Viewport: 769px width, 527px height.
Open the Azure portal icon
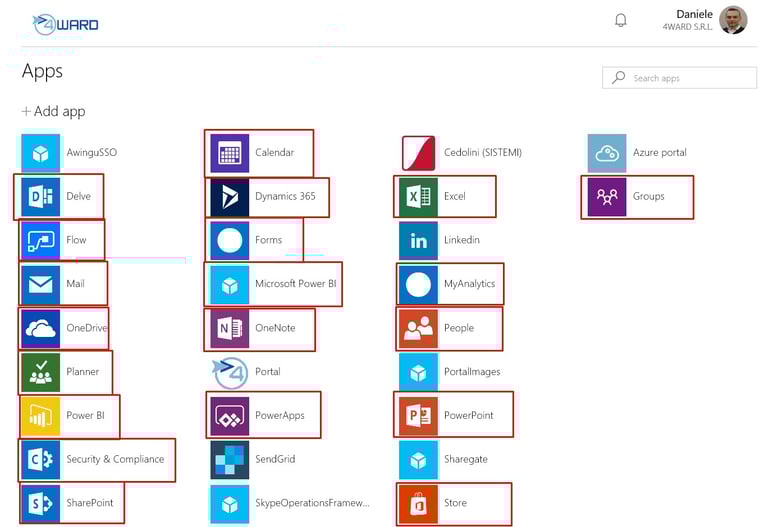[x=607, y=153]
